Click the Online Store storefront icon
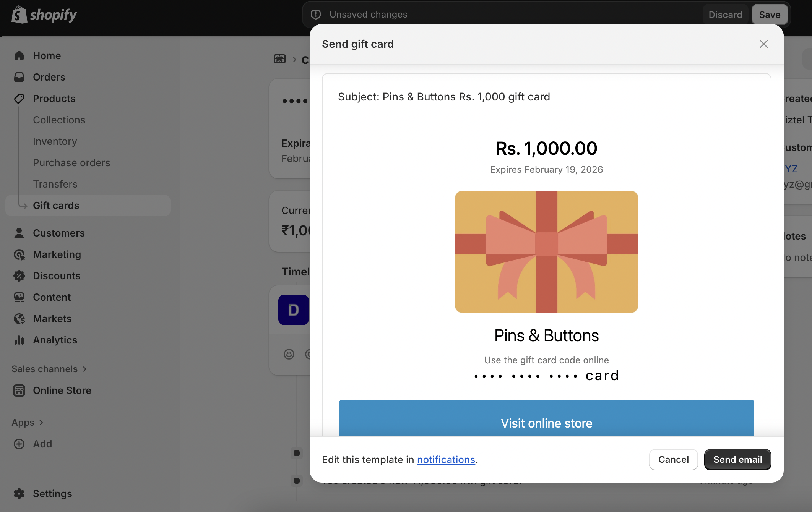This screenshot has height=512, width=812. [19, 390]
